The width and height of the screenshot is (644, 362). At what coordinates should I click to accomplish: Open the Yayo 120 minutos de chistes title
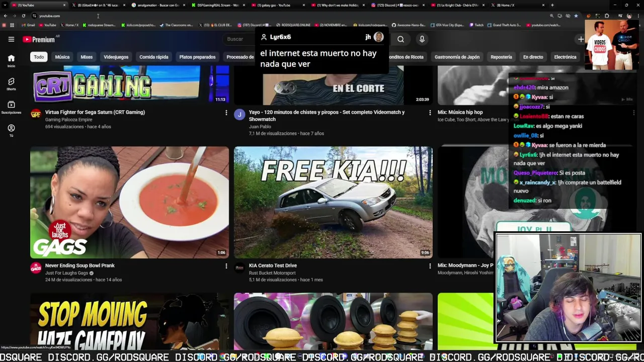(x=327, y=116)
